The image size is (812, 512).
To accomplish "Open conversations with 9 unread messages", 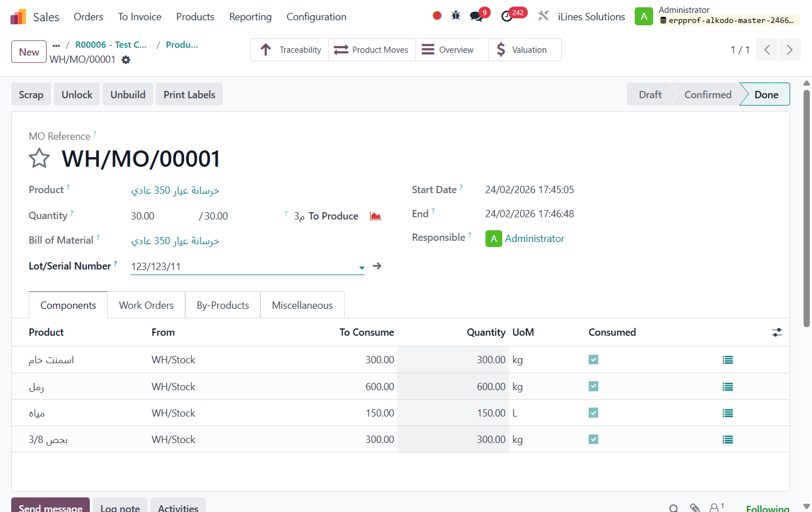I will pos(479,15).
